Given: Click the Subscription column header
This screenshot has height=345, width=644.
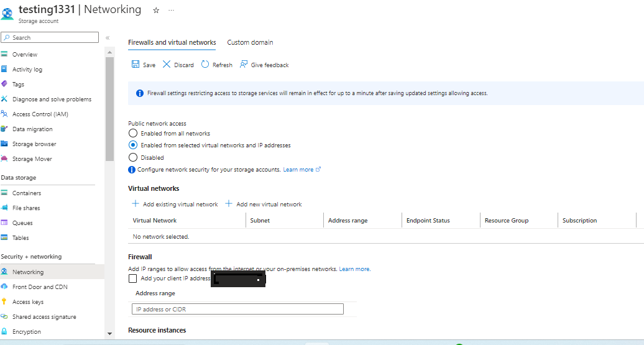Looking at the screenshot, I should tap(579, 220).
